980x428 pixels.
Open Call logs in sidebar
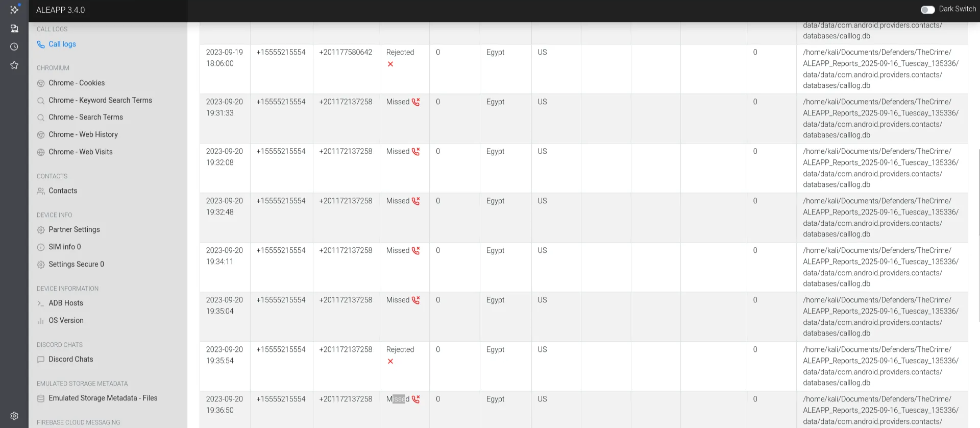click(x=62, y=44)
